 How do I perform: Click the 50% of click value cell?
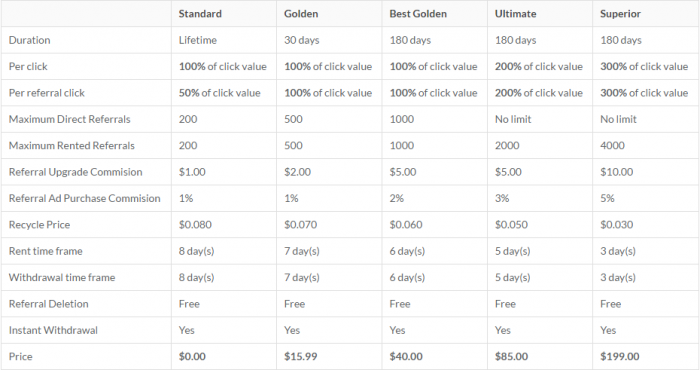coord(219,93)
